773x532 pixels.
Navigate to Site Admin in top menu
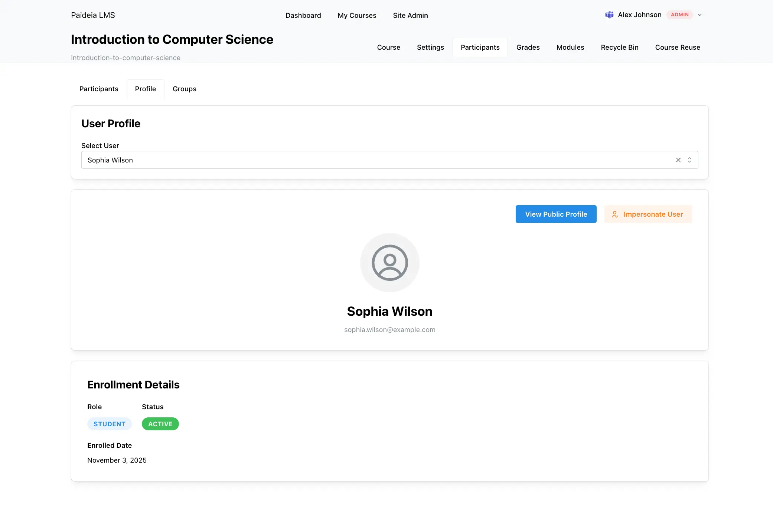410,16
